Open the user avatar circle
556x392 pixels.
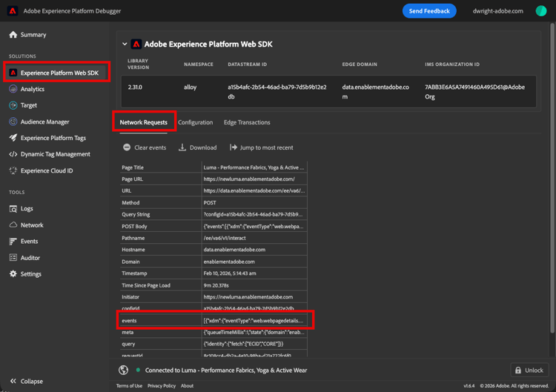tap(540, 11)
